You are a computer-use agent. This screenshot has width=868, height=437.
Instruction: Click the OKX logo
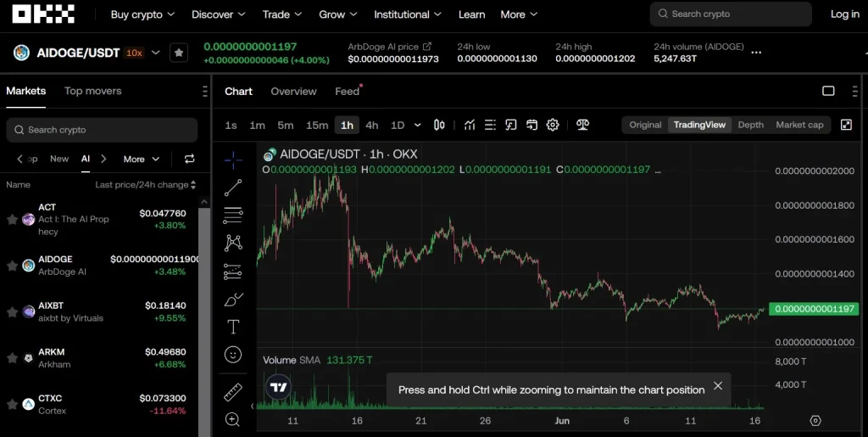pos(43,14)
